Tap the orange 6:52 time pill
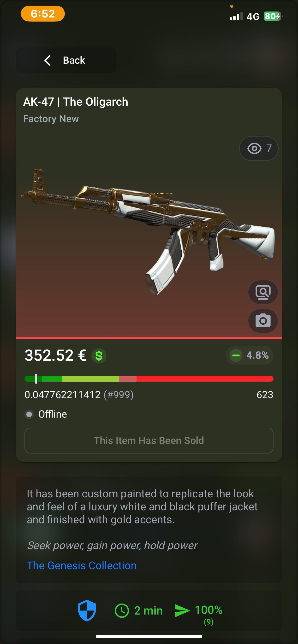Viewport: 298px width, 644px height. click(43, 14)
